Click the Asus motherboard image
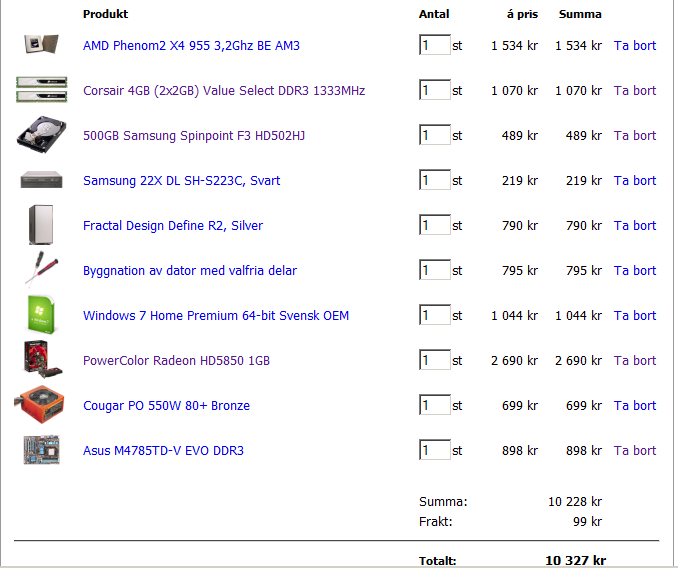Viewport: 678px width, 568px height. click(42, 450)
